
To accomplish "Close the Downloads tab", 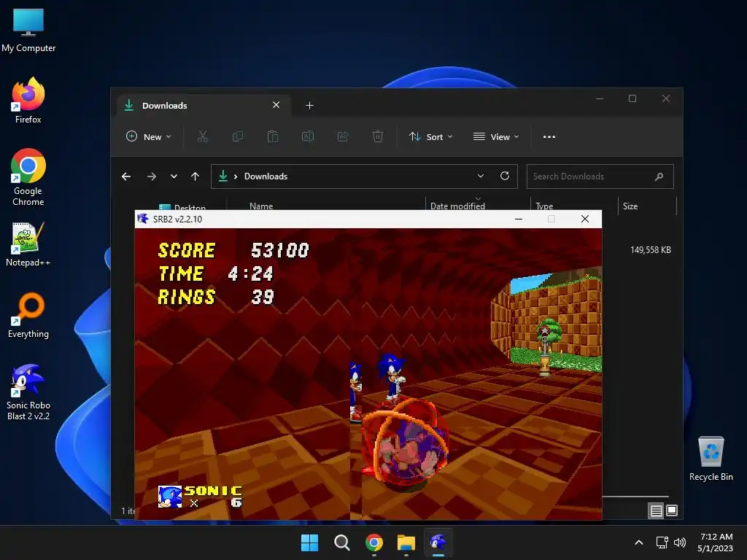I will (276, 105).
